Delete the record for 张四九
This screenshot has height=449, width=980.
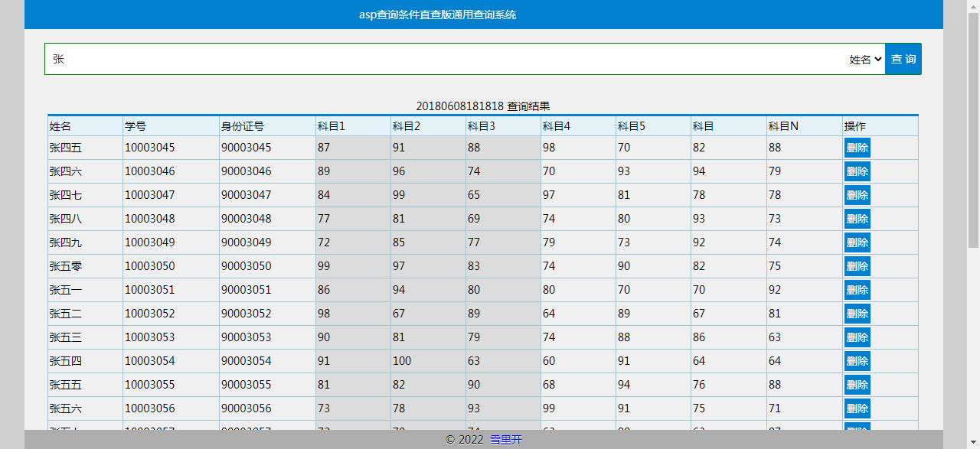(857, 242)
